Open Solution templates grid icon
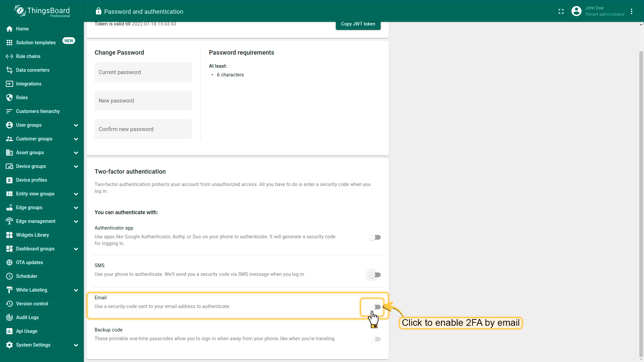Viewport: 644px width, 362px height. [9, 43]
